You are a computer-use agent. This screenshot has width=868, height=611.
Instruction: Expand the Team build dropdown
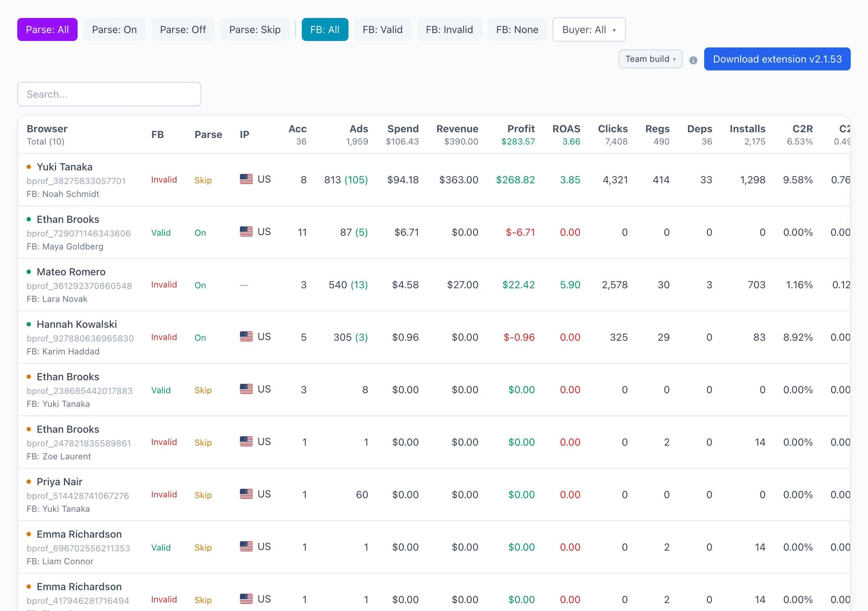point(650,59)
